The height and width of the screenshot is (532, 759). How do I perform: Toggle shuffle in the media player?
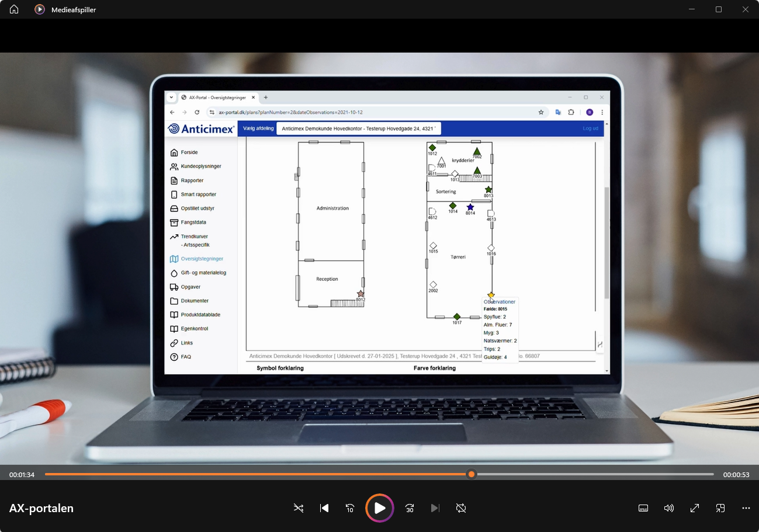coord(299,508)
